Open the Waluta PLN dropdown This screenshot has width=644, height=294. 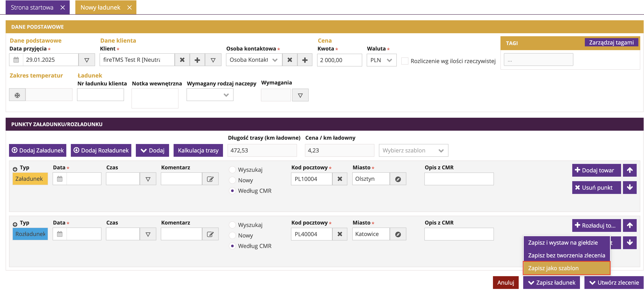coord(382,60)
